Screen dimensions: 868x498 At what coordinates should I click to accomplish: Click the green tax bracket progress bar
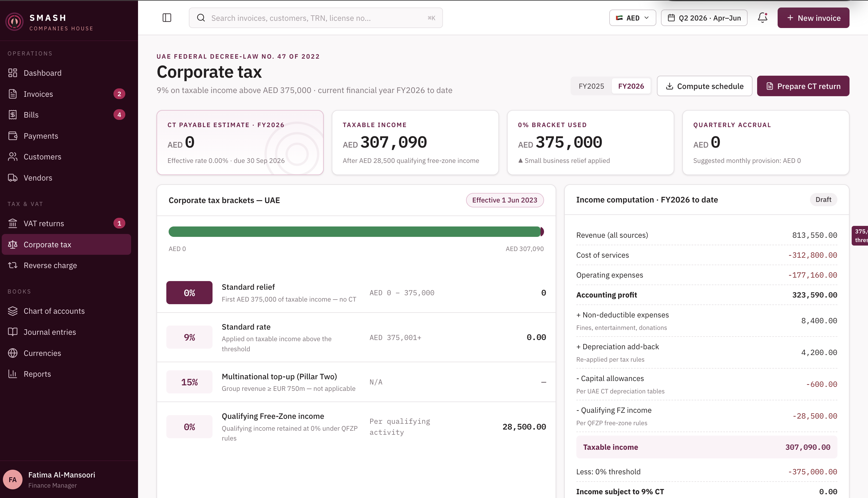tap(354, 232)
